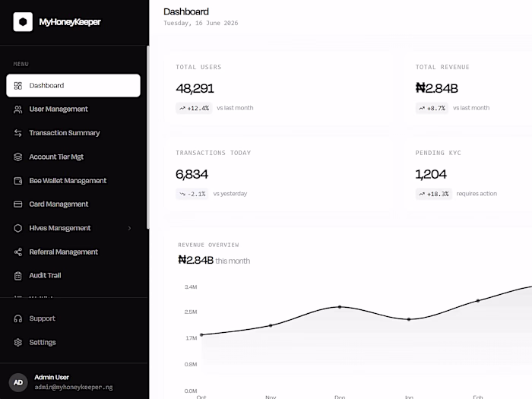
Task: Click the 2.5M y-axis label
Action: click(x=191, y=312)
